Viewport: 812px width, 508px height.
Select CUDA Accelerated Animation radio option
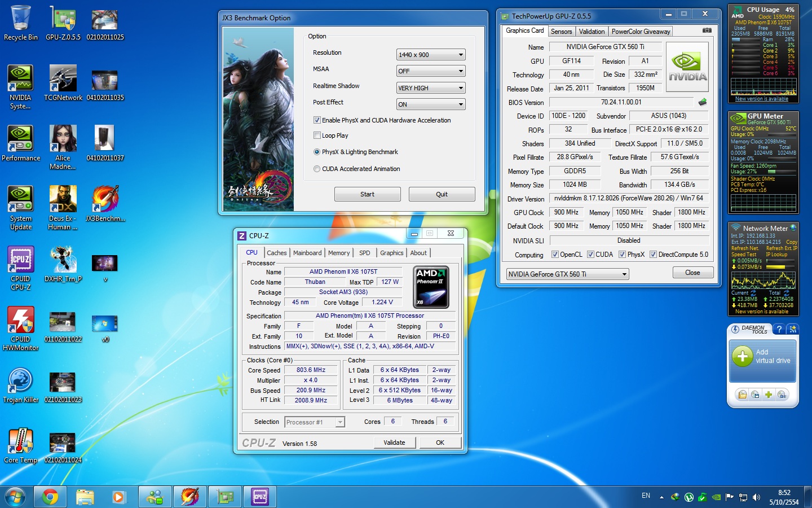pyautogui.click(x=317, y=169)
